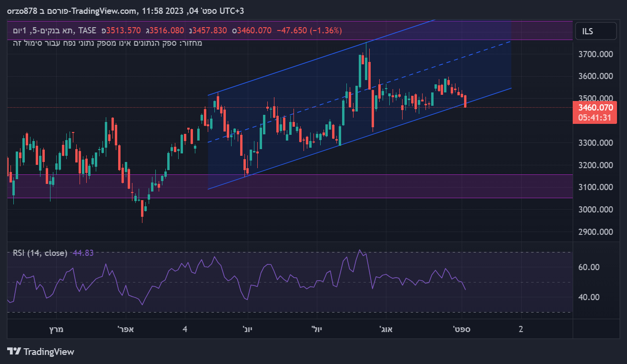The width and height of the screenshot is (627, 364).
Task: Click the RSI (14, close) indicator label
Action: coord(40,253)
